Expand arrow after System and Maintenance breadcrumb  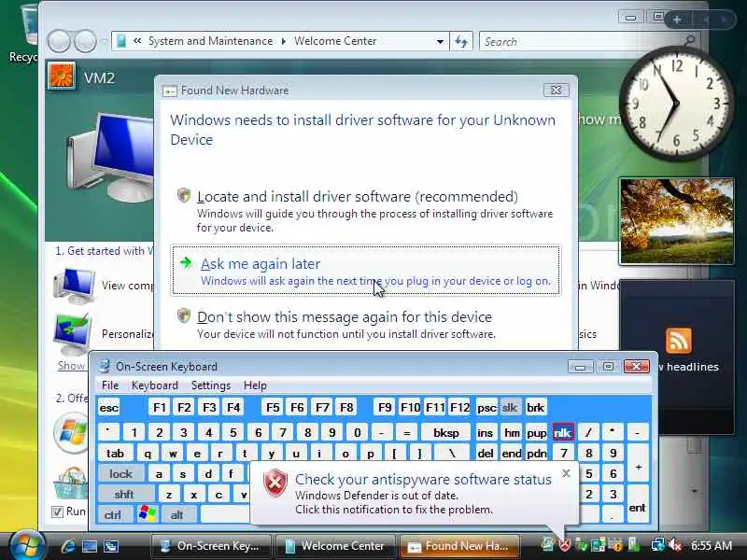click(x=284, y=41)
